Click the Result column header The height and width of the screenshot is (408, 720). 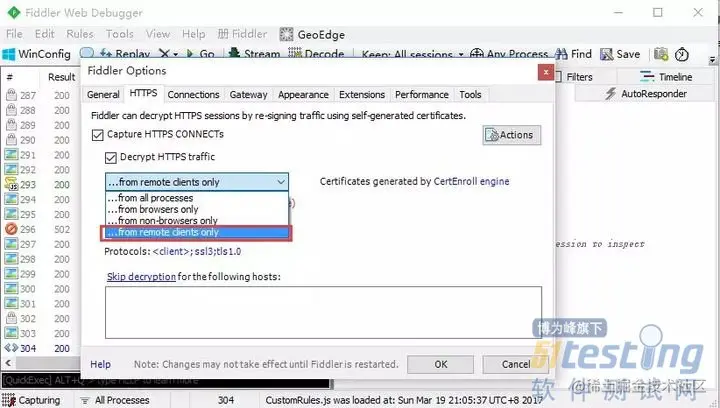[x=62, y=77]
